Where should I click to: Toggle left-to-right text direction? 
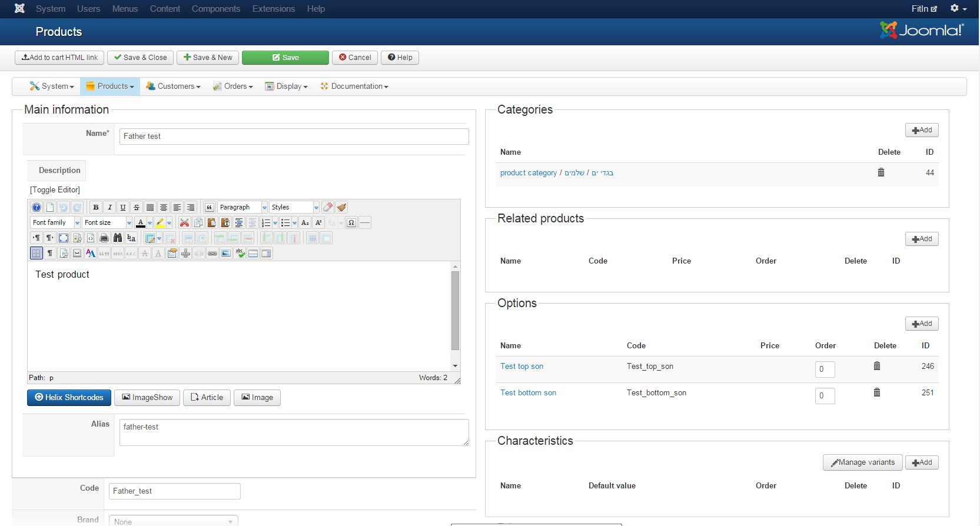(x=36, y=238)
